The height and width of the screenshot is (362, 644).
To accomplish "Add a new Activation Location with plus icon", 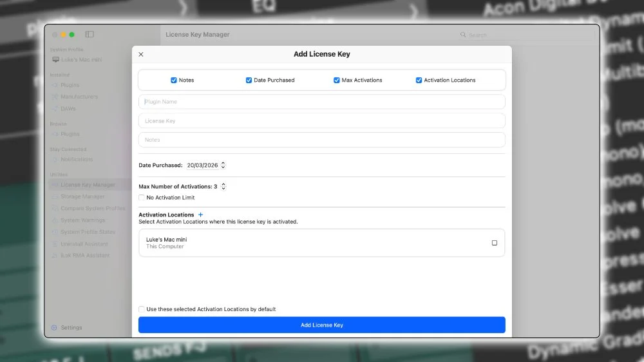I will coord(200,214).
